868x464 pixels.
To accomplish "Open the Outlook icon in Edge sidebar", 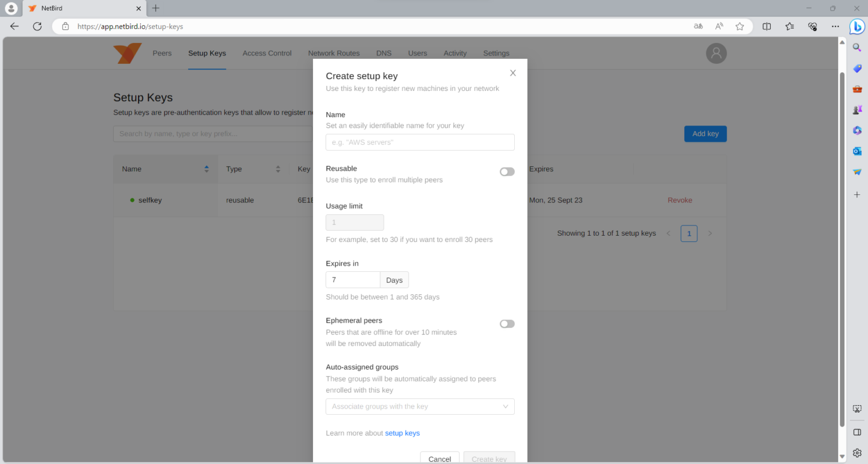I will click(857, 151).
